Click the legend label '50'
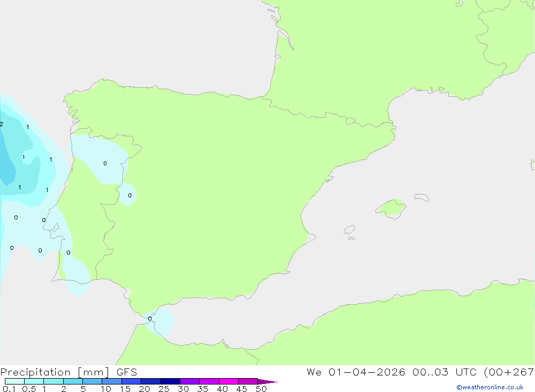The width and height of the screenshot is (535, 392). (261, 389)
